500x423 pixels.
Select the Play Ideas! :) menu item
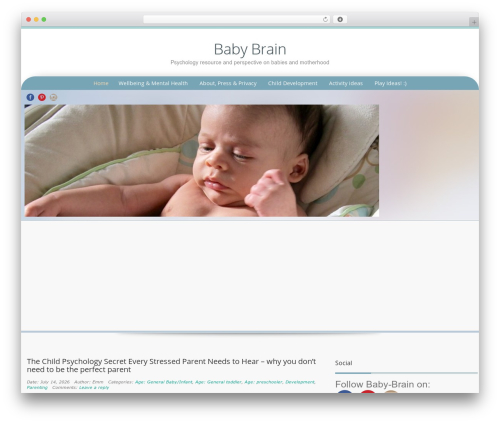point(390,83)
